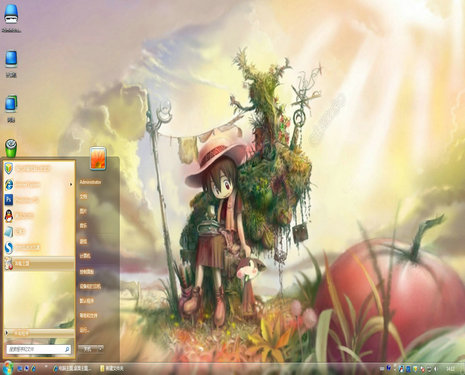
Task: Open 控制面板 from the right column
Action: [86, 272]
